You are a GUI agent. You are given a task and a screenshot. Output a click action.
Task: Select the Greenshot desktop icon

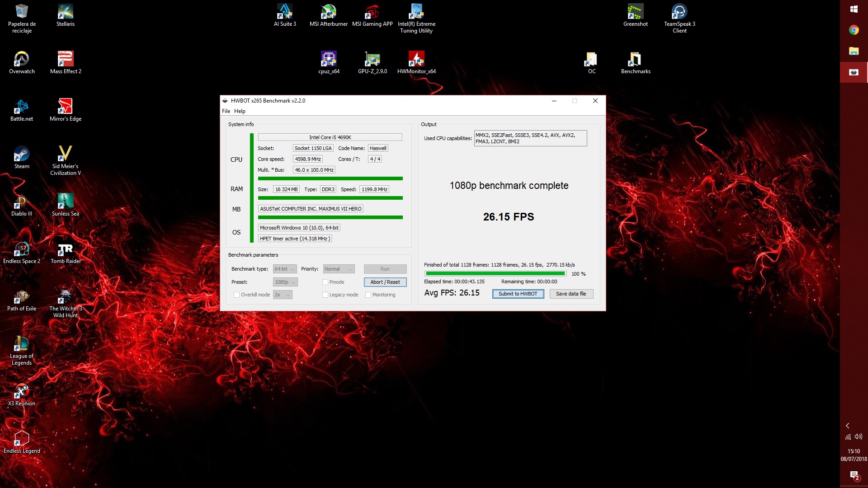[636, 15]
